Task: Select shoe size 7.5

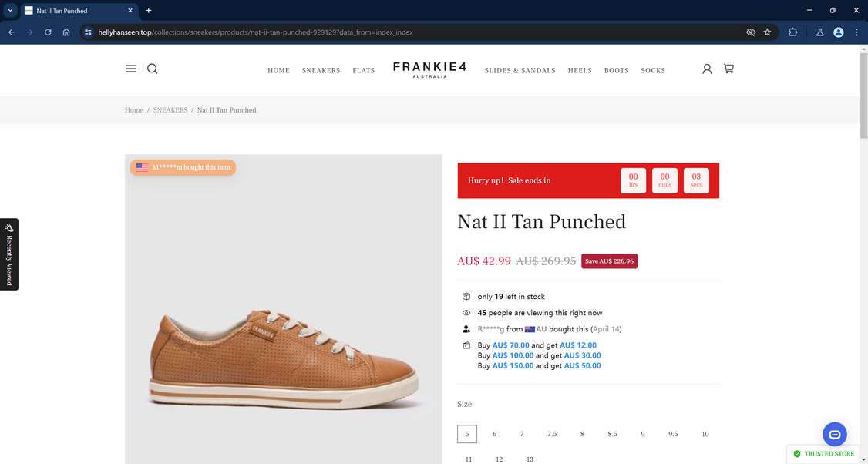Action: 552,434
